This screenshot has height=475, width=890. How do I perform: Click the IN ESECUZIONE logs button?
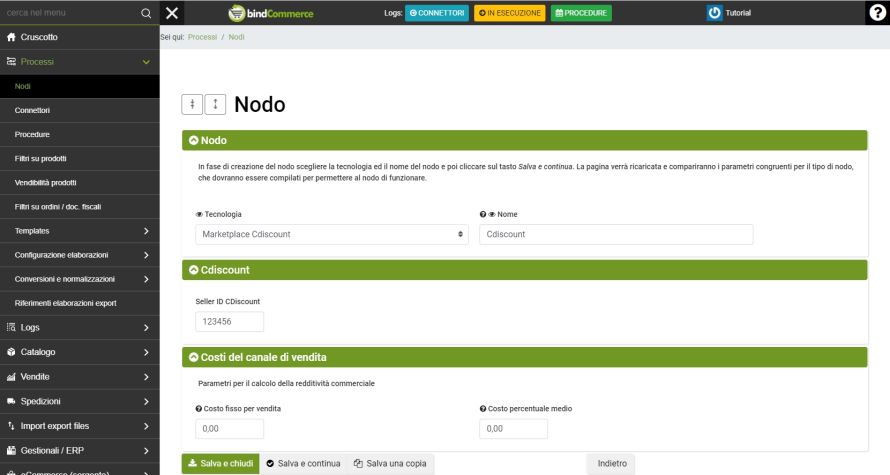[509, 13]
